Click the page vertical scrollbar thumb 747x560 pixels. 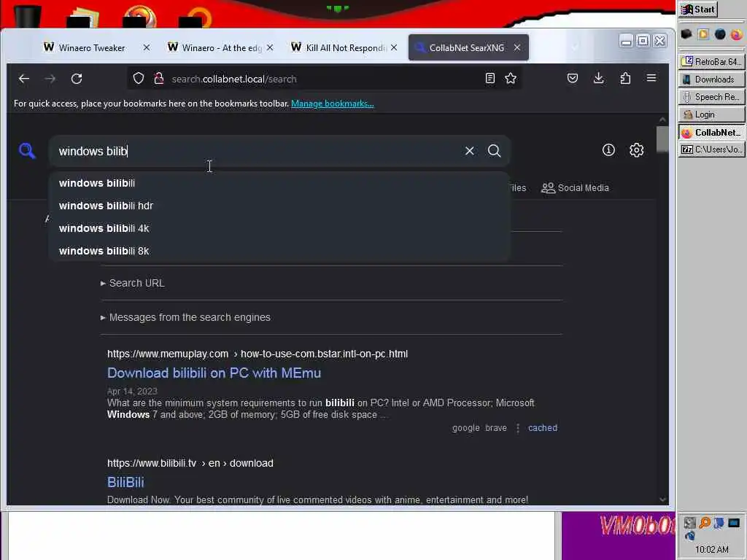pos(662,139)
